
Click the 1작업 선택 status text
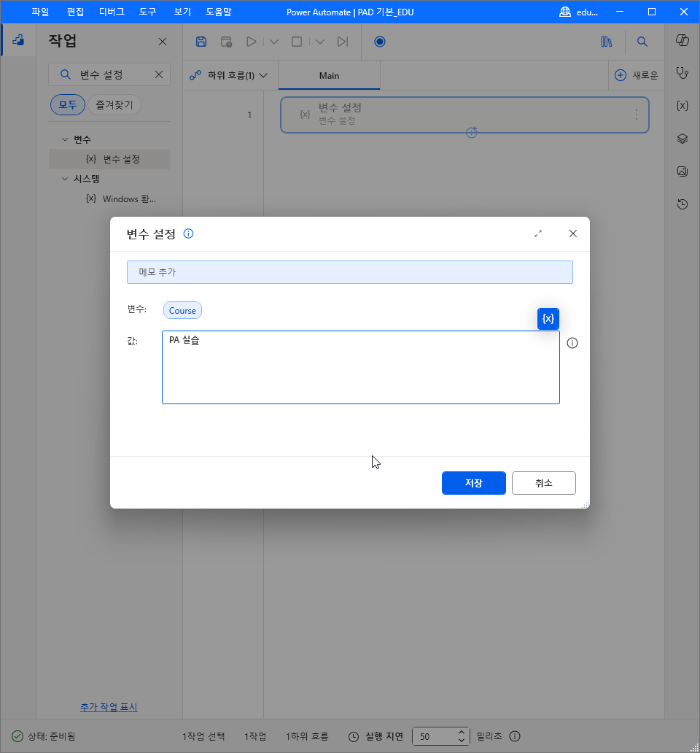tap(203, 736)
